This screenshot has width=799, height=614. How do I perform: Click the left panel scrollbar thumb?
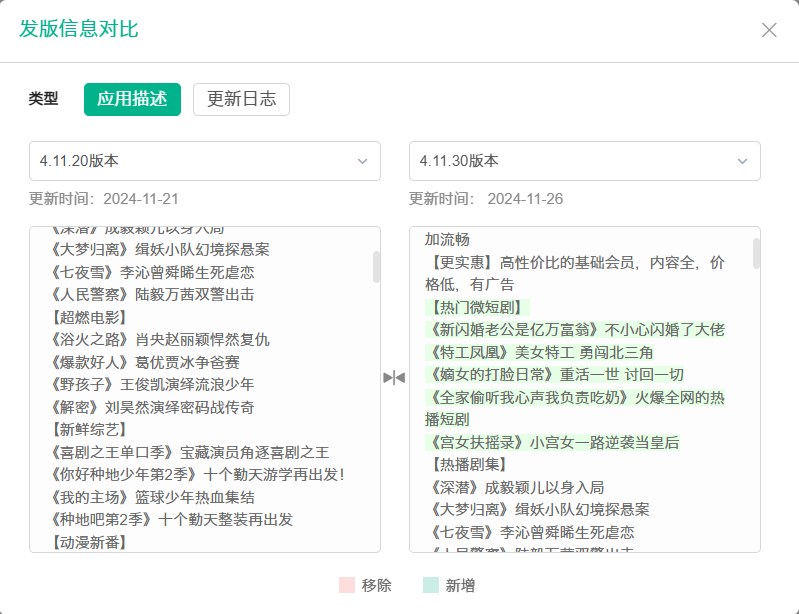click(x=376, y=267)
